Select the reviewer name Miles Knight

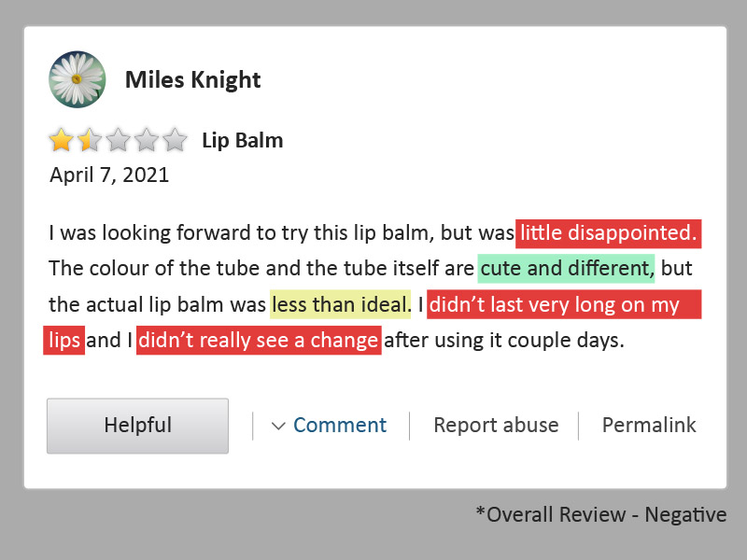pyautogui.click(x=192, y=80)
